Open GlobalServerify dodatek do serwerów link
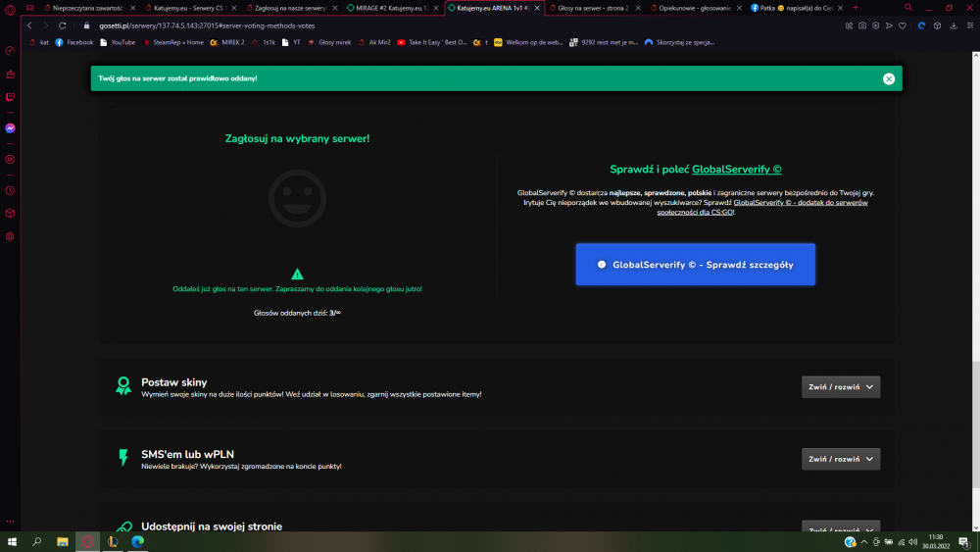 (761, 207)
